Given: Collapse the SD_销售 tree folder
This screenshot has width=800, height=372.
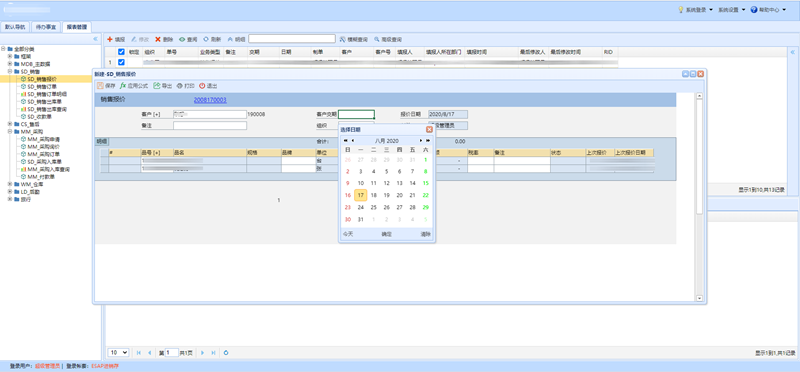Looking at the screenshot, I should [10, 72].
